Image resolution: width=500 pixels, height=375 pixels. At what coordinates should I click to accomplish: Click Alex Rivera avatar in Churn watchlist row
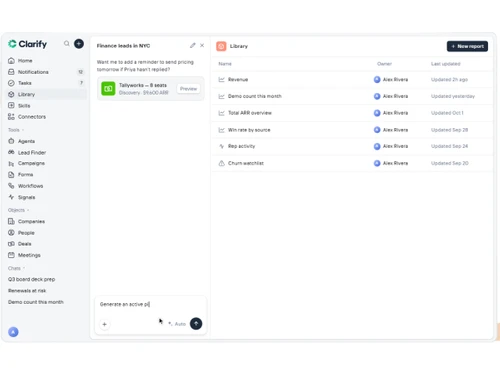pyautogui.click(x=377, y=163)
